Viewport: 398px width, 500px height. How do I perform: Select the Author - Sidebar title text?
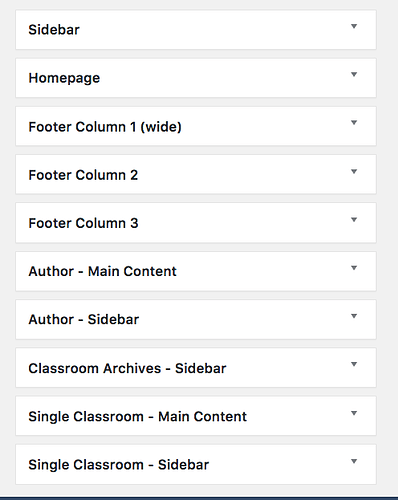click(84, 320)
